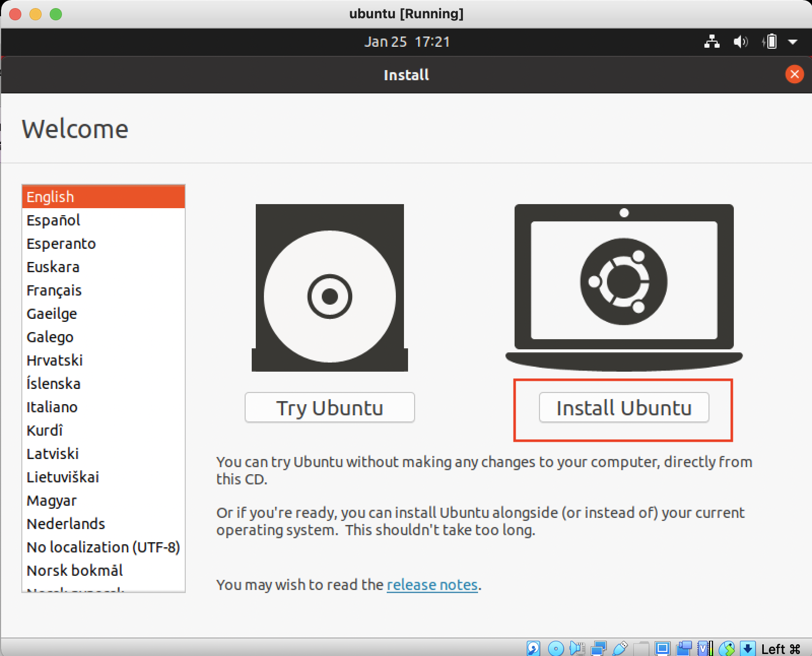Click the VirtualBox display monitor icon
This screenshot has width=812, height=656.
662,648
